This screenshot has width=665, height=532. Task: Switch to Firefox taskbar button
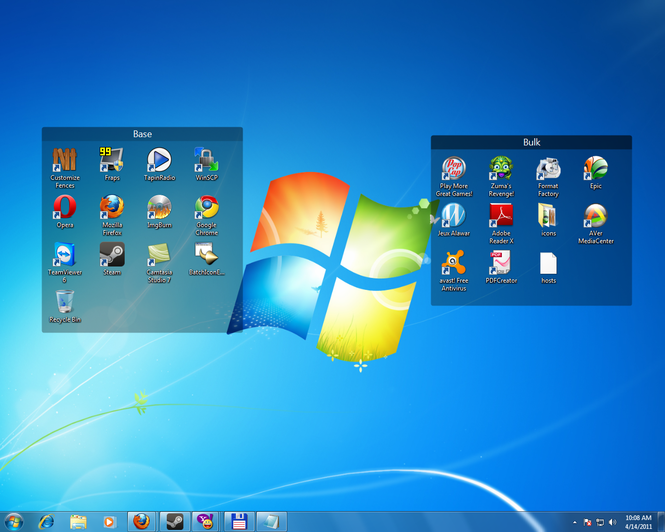click(142, 521)
